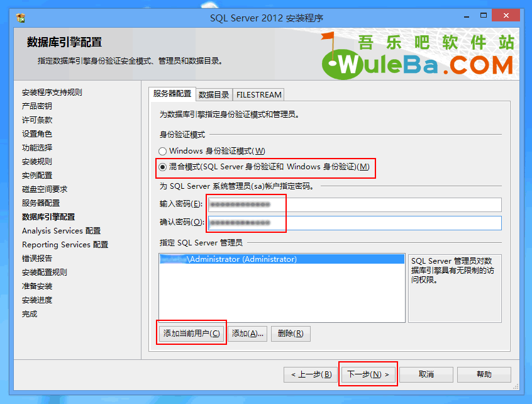Select the Administrator entry in the admin list

[282, 259]
